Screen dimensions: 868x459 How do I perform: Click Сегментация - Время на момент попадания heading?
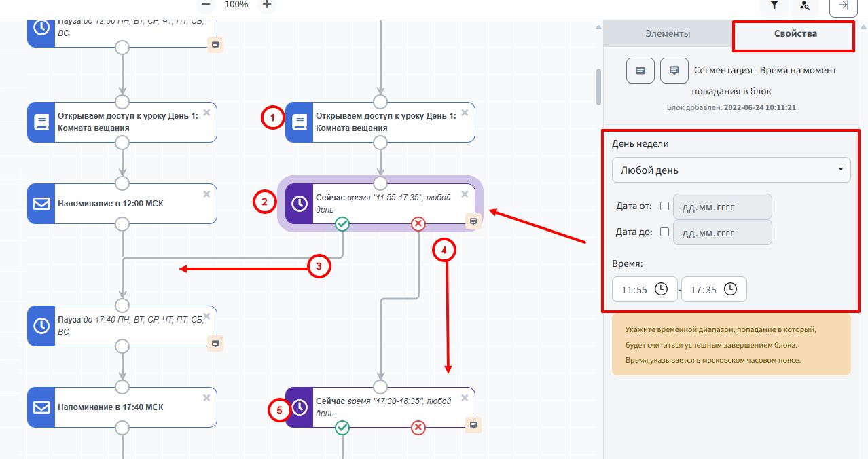[765, 80]
